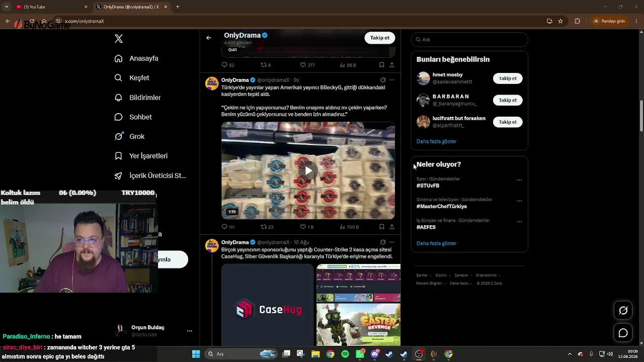Screen dimensions: 644x362
Task: Follow hmet mosby with Takip et
Action: [x=508, y=78]
